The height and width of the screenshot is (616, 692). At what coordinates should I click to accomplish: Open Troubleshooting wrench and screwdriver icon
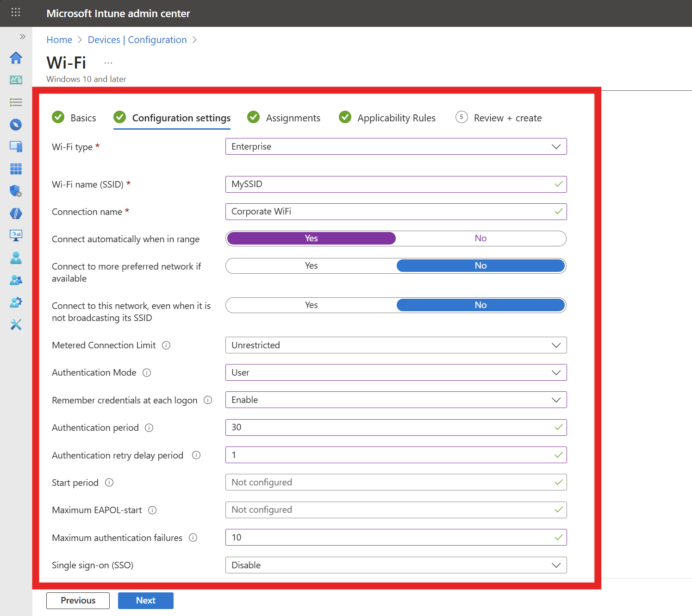(x=16, y=325)
